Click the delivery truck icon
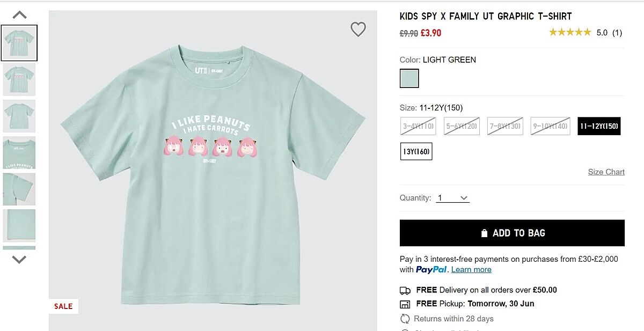 405,290
